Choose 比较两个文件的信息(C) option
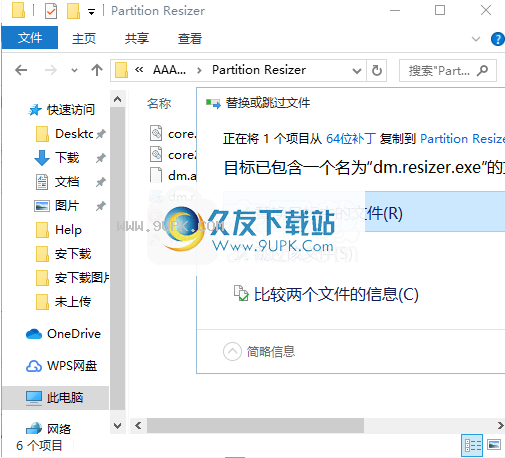Viewport: 505px width, 458px height. (326, 294)
